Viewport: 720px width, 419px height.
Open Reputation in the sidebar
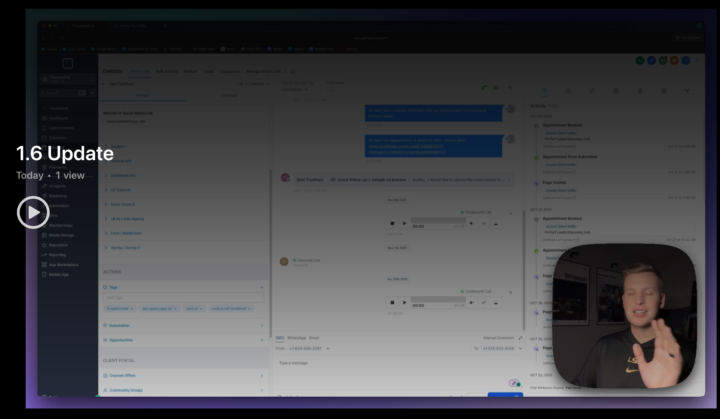[58, 245]
